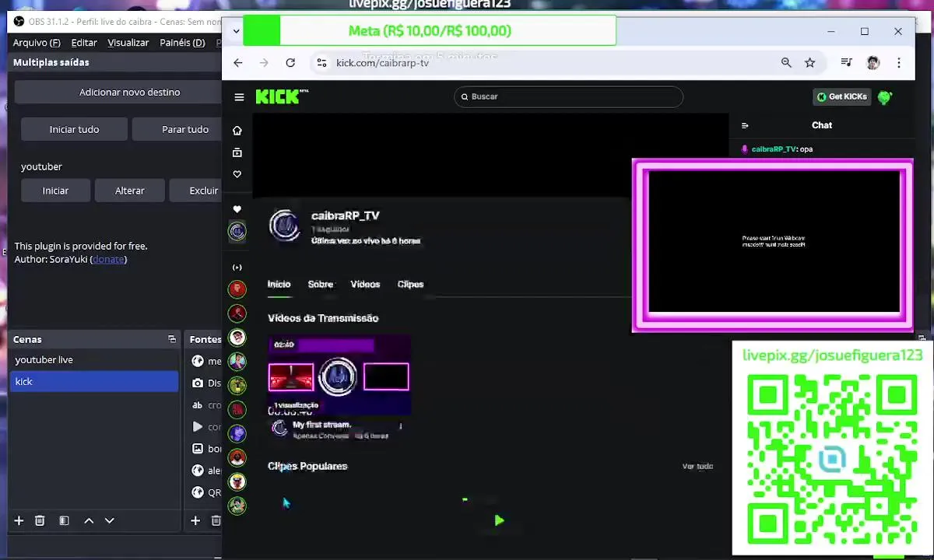Open the Kick following heart icon
The image size is (934, 560).
click(237, 174)
